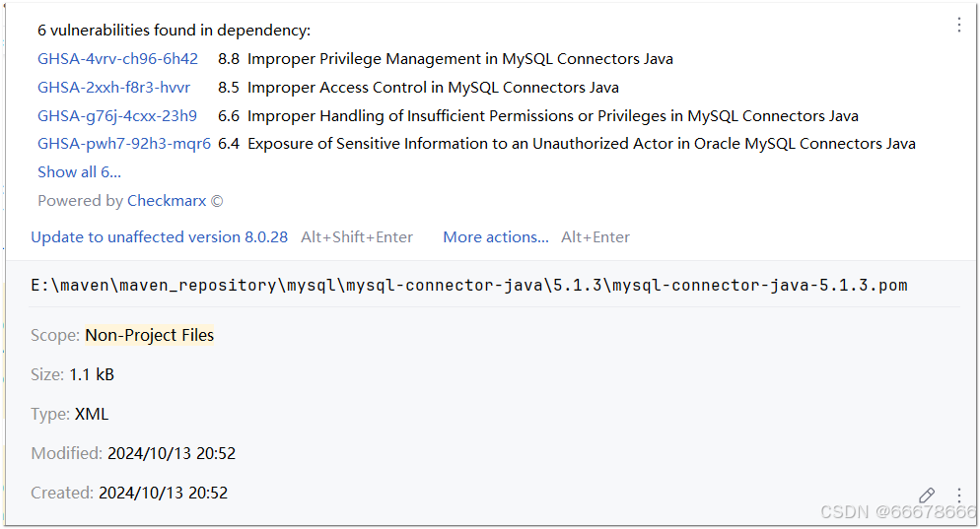Select the Improper Privilege Management description text

click(459, 59)
